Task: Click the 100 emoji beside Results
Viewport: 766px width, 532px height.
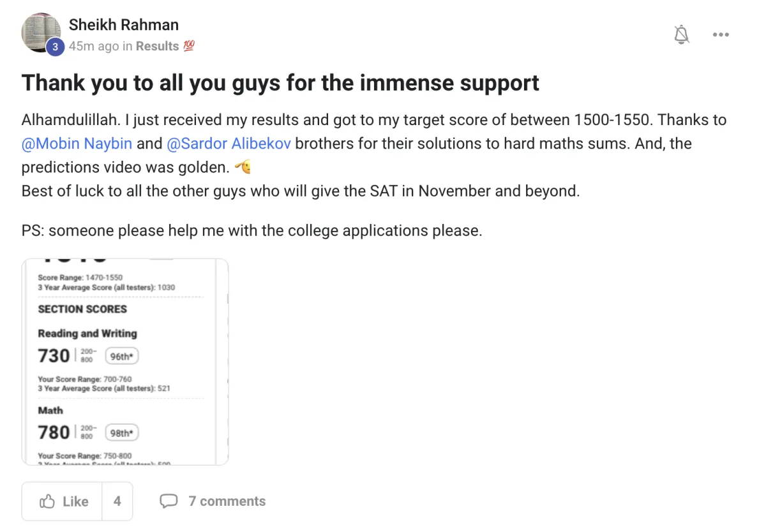Action: [188, 46]
